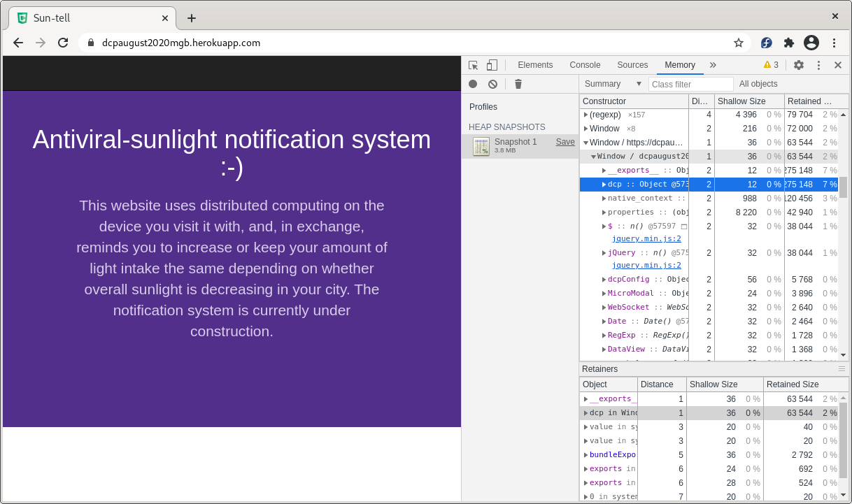The width and height of the screenshot is (852, 504).
Task: Click the page reload button
Action: 63,43
